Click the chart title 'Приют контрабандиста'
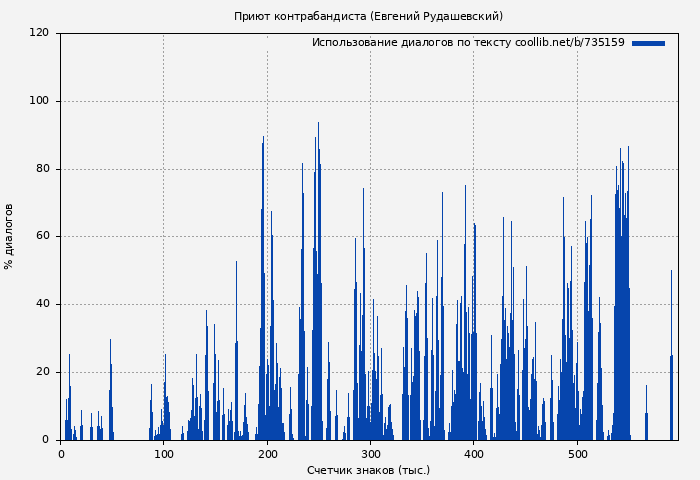Screen dimensions: 700x480 [368, 16]
